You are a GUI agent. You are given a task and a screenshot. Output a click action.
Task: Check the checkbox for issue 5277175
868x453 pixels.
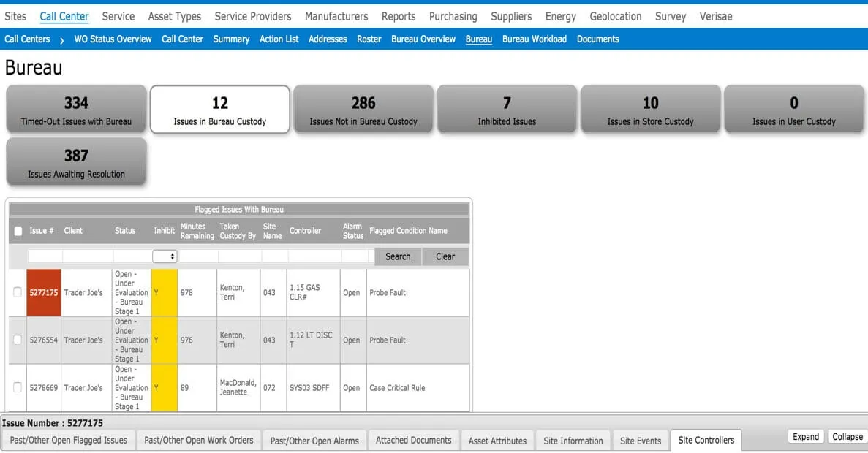(18, 292)
